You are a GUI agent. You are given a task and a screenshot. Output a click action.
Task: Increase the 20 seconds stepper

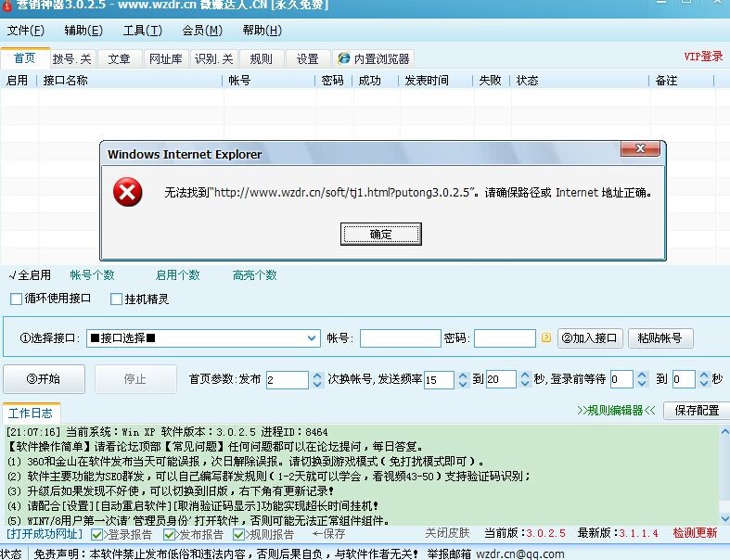click(525, 375)
